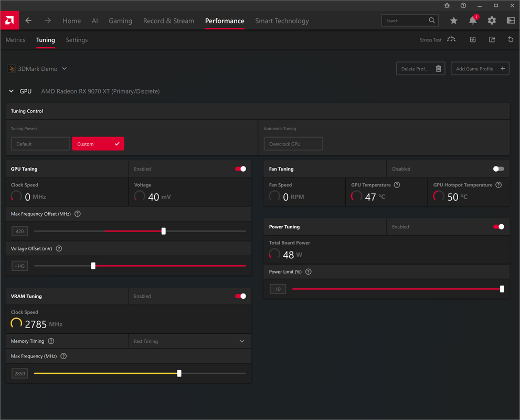
Task: Click the 420 frequency offset value box
Action: (20, 231)
